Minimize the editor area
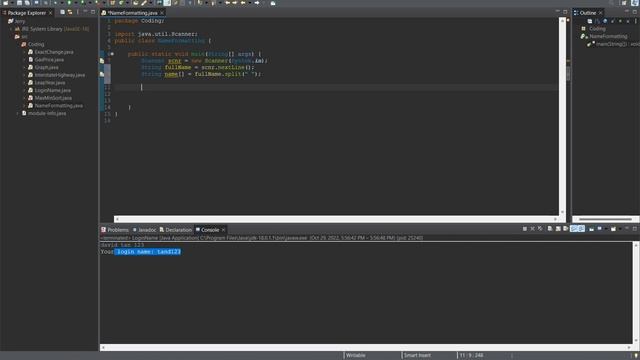640x360 pixels. click(558, 12)
